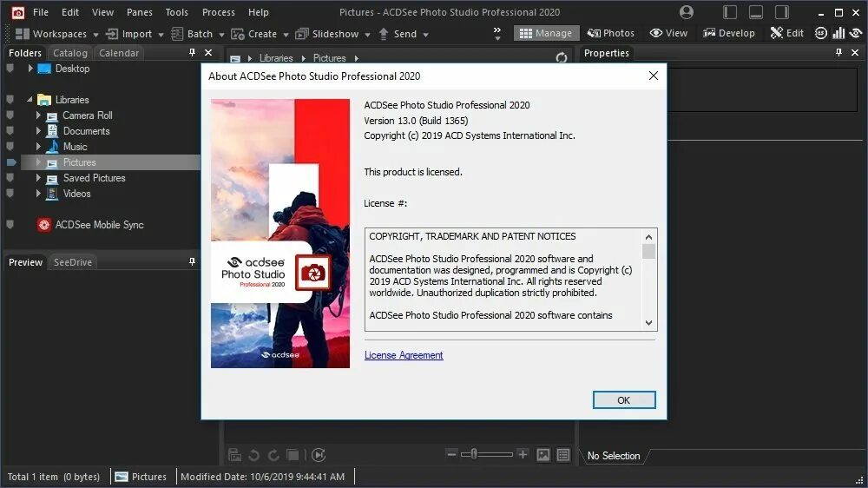868x488 pixels.
Task: Expand the Saved Pictures tree node
Action: point(38,178)
